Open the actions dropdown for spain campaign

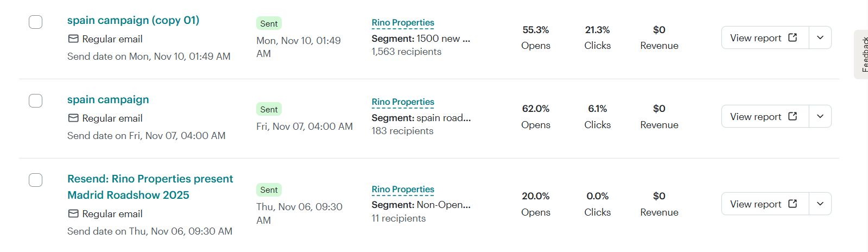[x=820, y=116]
